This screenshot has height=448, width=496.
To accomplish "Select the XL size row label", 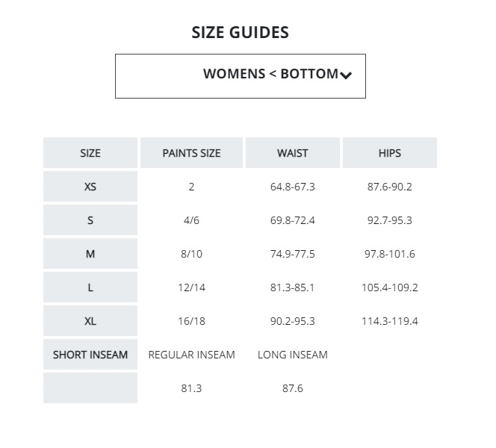I will pos(90,321).
